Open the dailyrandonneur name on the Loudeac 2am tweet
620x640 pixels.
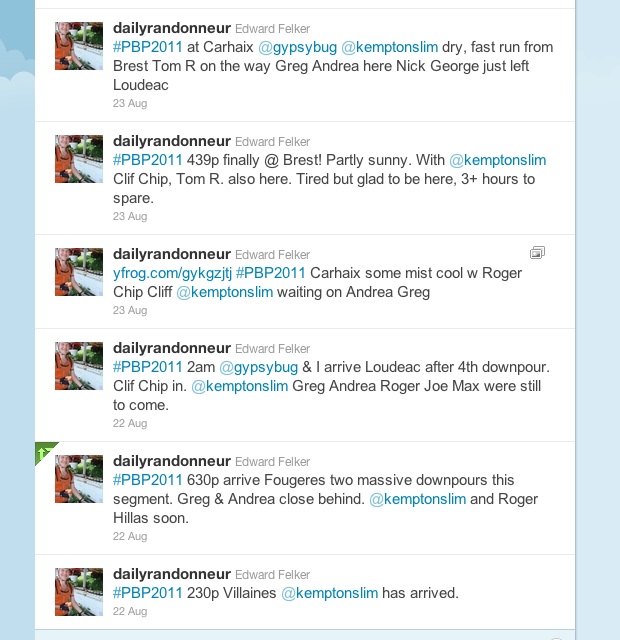pos(172,348)
